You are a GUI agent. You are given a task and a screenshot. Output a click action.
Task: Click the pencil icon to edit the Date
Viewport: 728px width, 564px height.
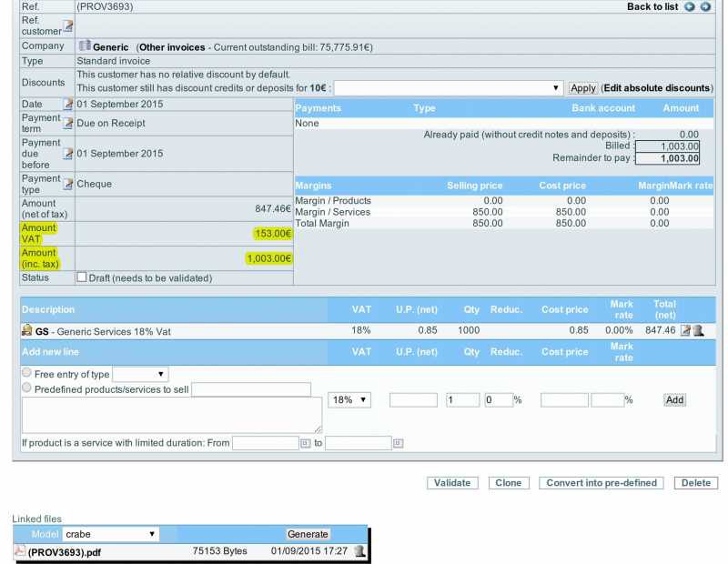pyautogui.click(x=66, y=103)
